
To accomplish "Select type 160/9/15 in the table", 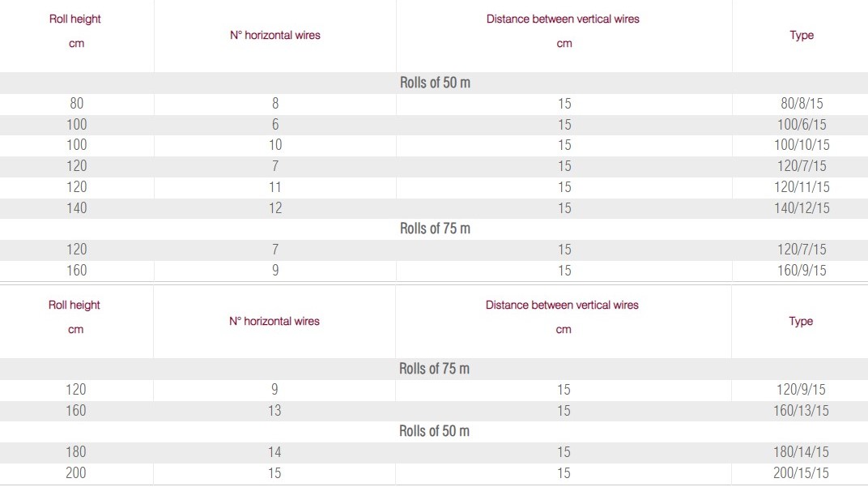I will click(802, 271).
